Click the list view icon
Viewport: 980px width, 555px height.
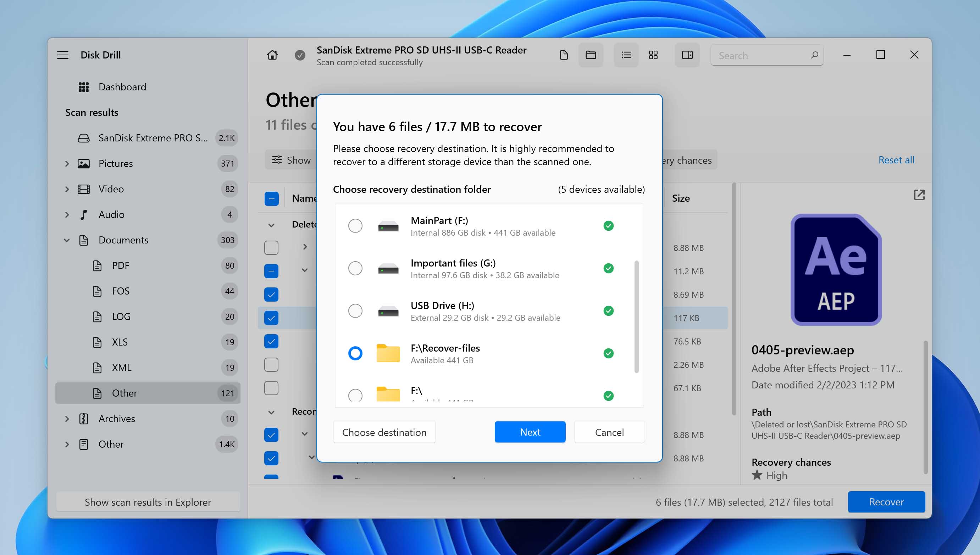pyautogui.click(x=626, y=55)
